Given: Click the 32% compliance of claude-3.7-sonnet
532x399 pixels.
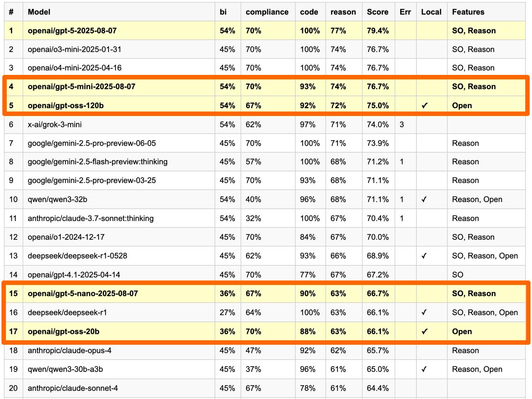Looking at the screenshot, I should 254,218.
